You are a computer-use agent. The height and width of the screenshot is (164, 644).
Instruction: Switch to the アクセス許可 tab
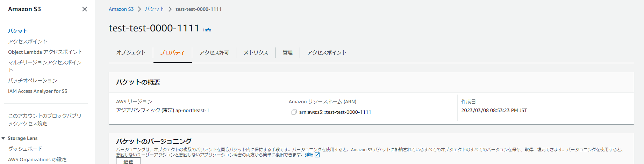pos(214,53)
